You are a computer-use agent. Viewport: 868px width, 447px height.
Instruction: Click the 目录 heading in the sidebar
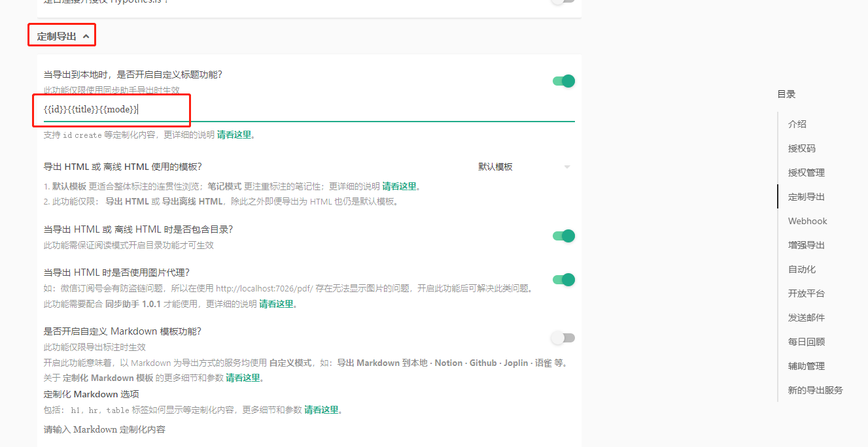(786, 94)
